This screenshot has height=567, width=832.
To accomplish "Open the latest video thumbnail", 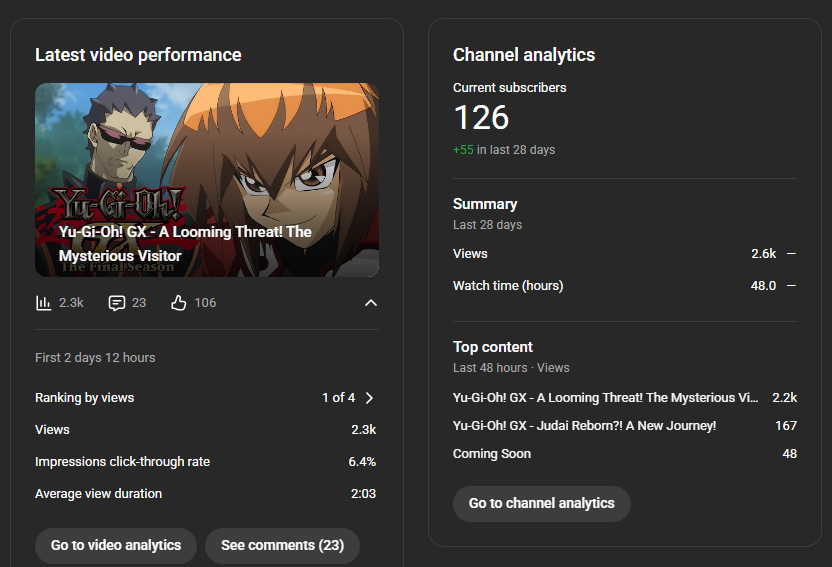I will [207, 180].
